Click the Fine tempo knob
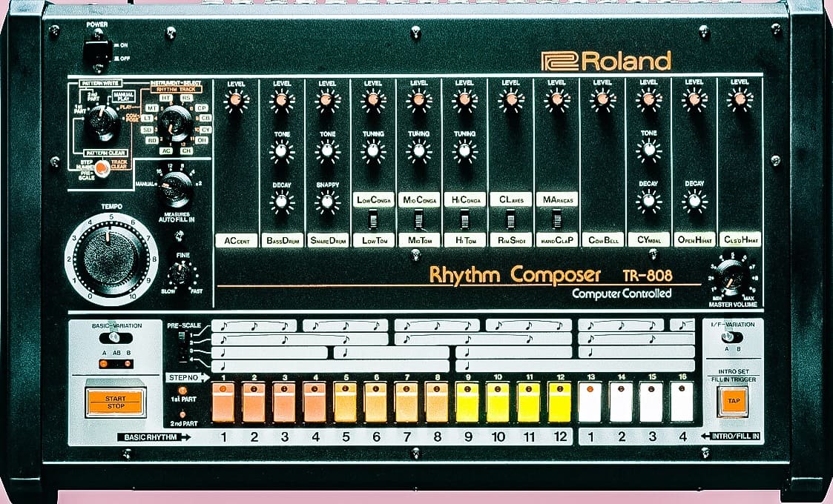 [x=181, y=273]
